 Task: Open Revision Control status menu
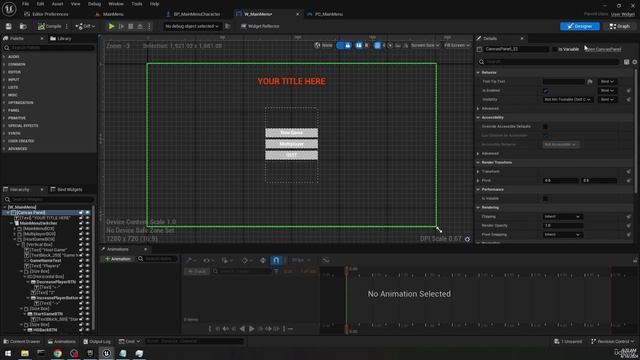[x=612, y=341]
